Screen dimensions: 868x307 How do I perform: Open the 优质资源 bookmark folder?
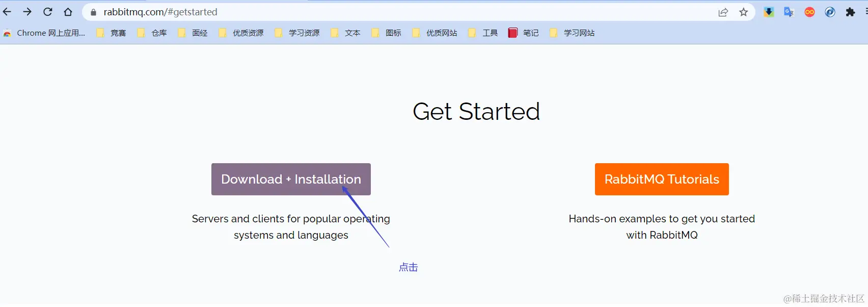coord(241,33)
